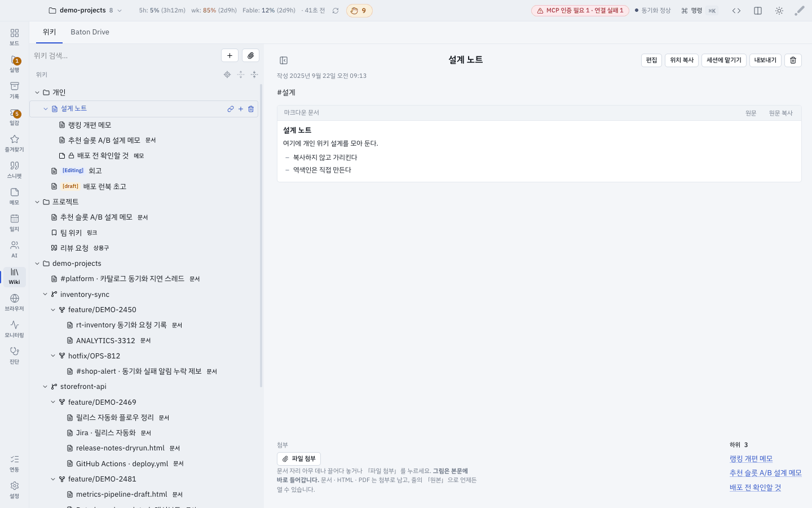Toggle the light/dark theme sun icon
Screen dimensions: 812x508
(779, 11)
